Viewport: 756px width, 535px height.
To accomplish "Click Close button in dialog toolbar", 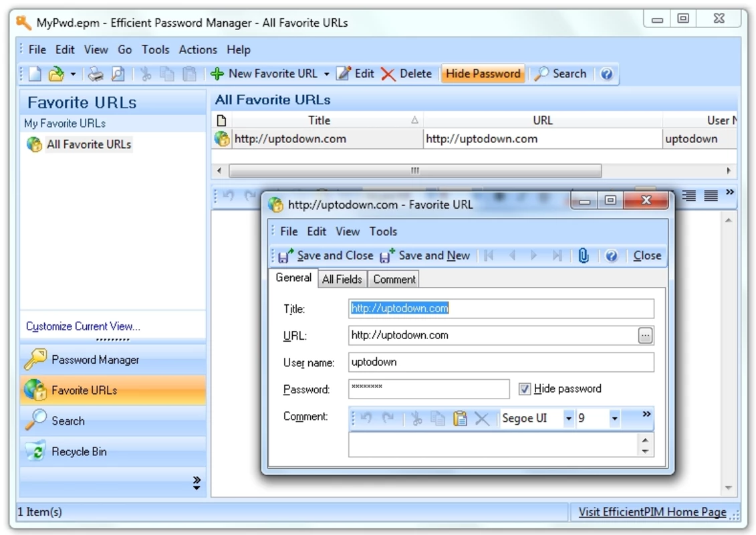I will pos(647,255).
